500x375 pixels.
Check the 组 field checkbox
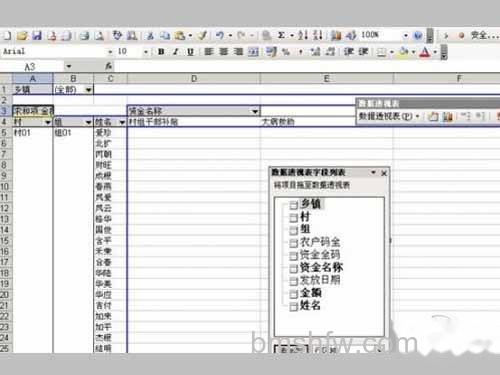click(x=293, y=230)
